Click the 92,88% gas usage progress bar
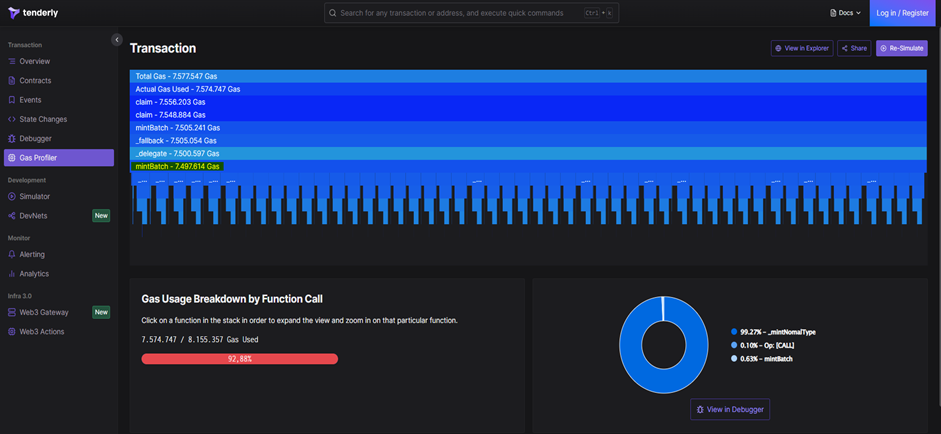Image resolution: width=941 pixels, height=434 pixels. click(239, 359)
